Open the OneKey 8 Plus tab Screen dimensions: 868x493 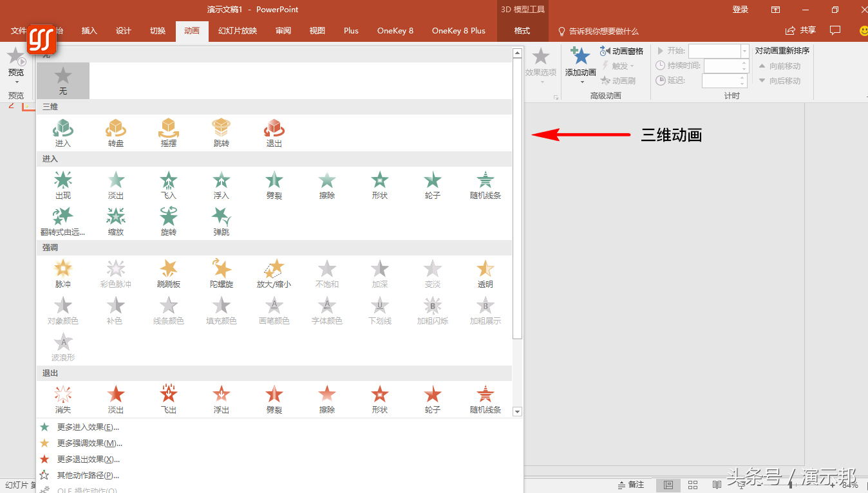tap(458, 31)
